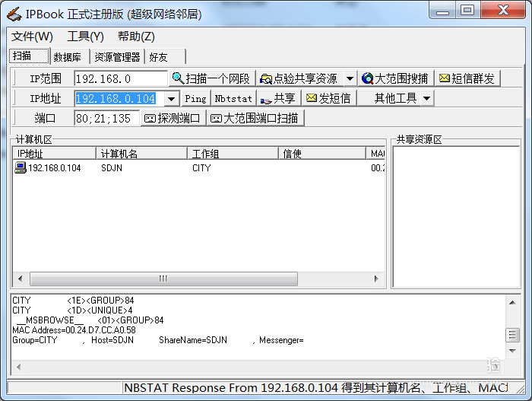Click the folder-search icon for checking shared resources
The height and width of the screenshot is (401, 532).
[266, 79]
